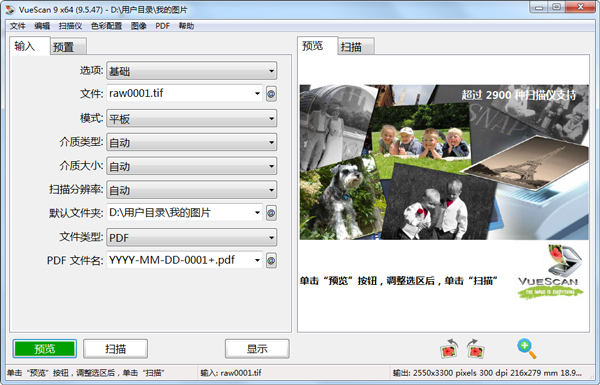
Task: Select the 扫描 tab in right pane
Action: point(356,47)
